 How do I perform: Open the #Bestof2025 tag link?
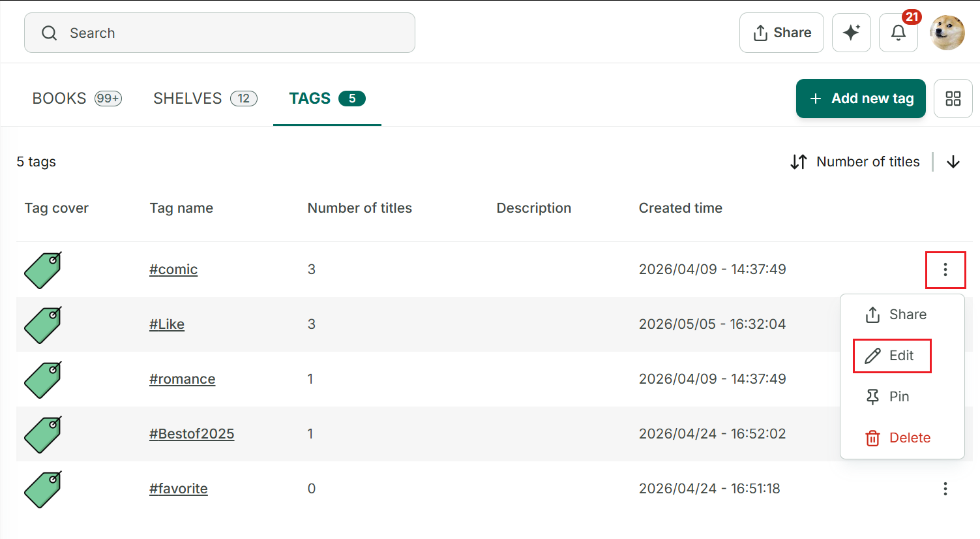[x=192, y=434]
